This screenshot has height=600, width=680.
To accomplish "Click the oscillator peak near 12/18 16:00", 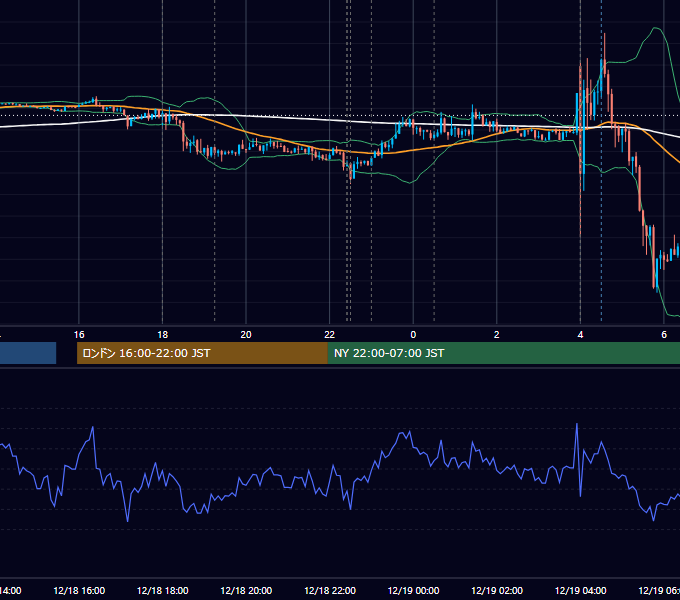I will pyautogui.click(x=92, y=428).
